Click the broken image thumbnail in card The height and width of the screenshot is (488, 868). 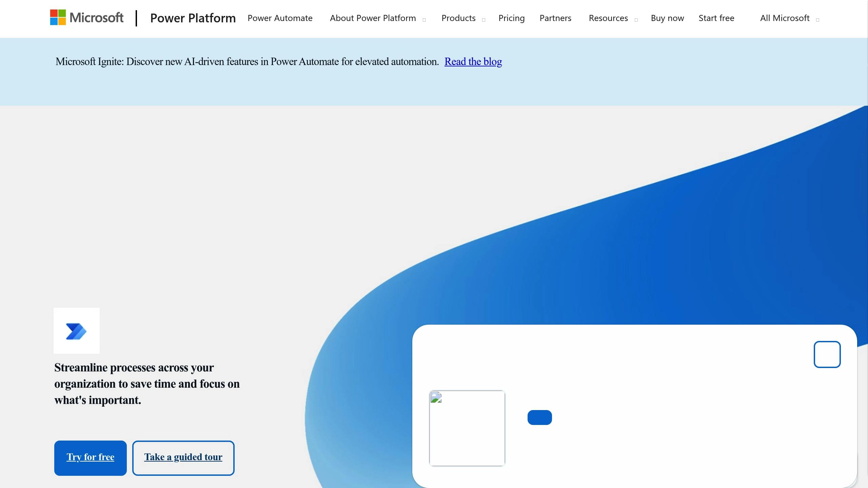[467, 428]
